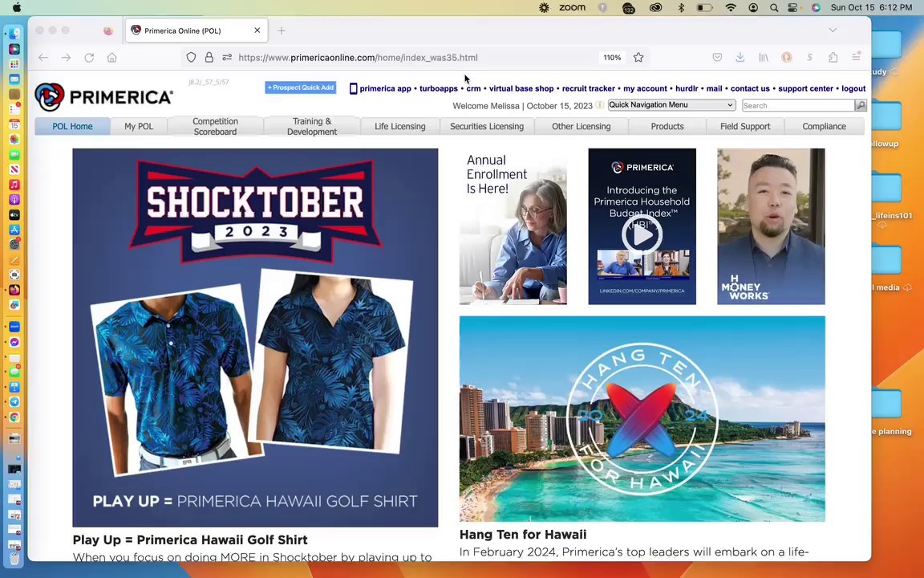Screen dimensions: 924x578
Task: Open the Quick Navigation Menu dropdown
Action: (x=671, y=105)
